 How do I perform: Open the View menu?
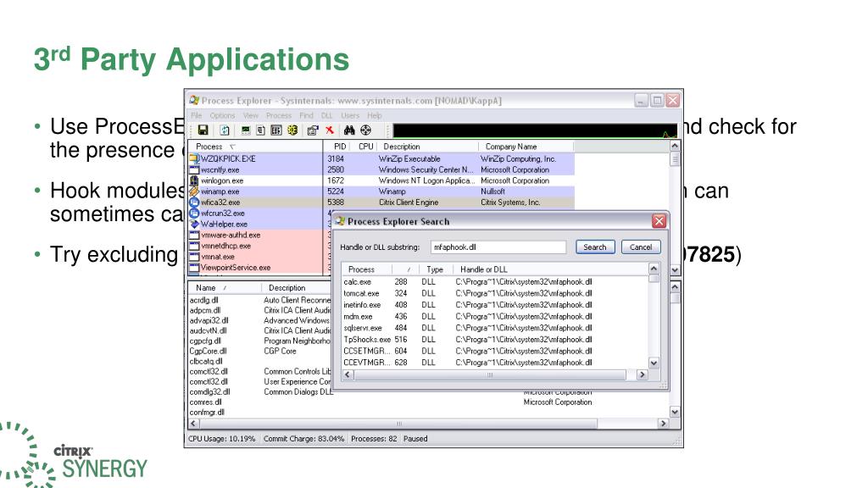[251, 115]
